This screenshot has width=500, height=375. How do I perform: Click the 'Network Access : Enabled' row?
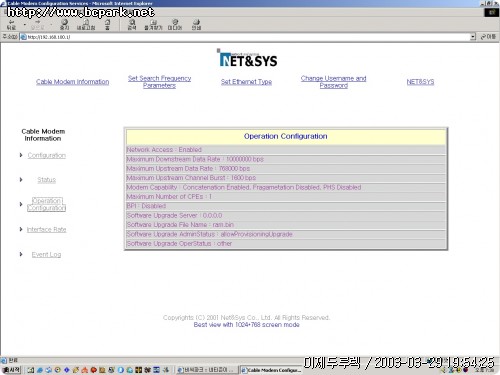pos(286,150)
